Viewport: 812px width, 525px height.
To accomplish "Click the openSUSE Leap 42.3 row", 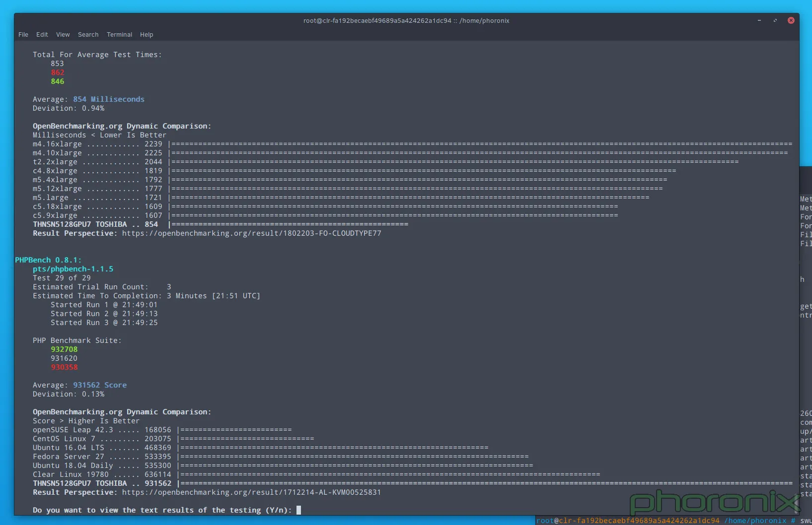I will click(162, 430).
